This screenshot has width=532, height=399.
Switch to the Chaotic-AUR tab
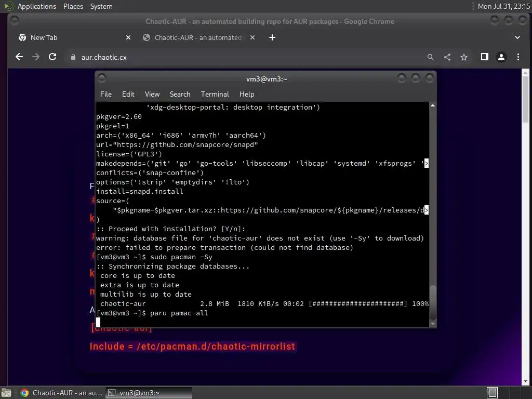(198, 37)
